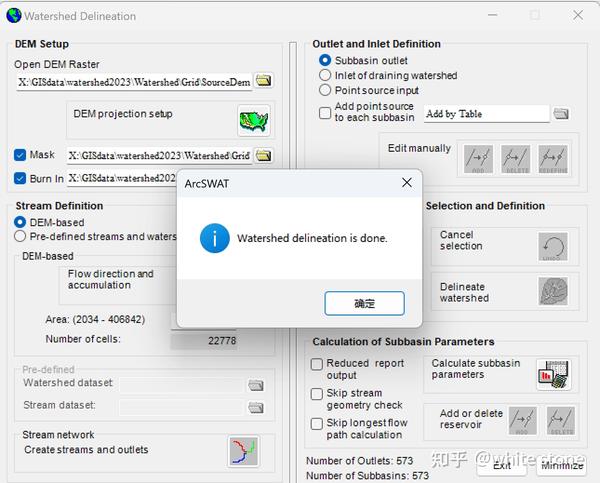
Task: Click 'Watershed delineation is done.' message
Action: tap(312, 238)
